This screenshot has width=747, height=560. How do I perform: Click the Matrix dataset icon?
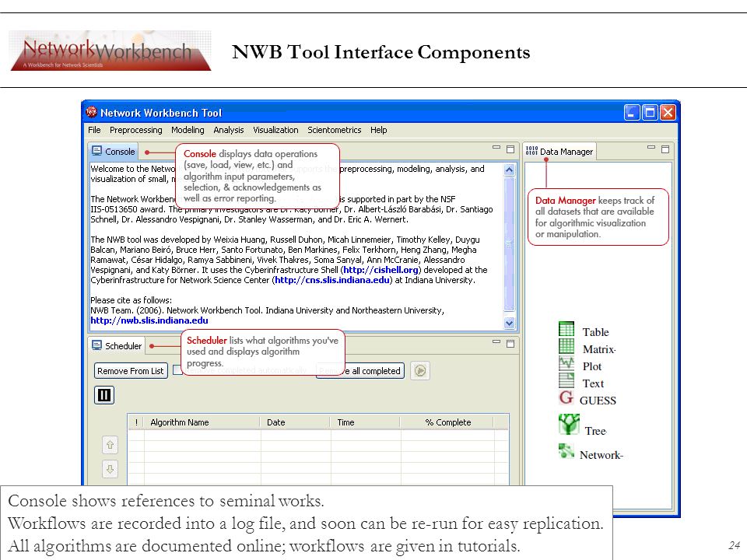(566, 345)
